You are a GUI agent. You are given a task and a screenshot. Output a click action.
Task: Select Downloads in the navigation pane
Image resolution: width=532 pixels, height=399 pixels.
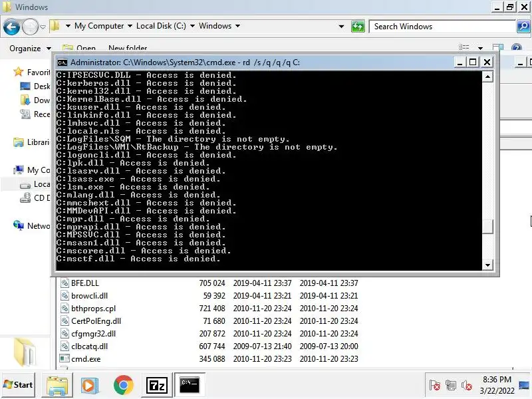pyautogui.click(x=35, y=100)
